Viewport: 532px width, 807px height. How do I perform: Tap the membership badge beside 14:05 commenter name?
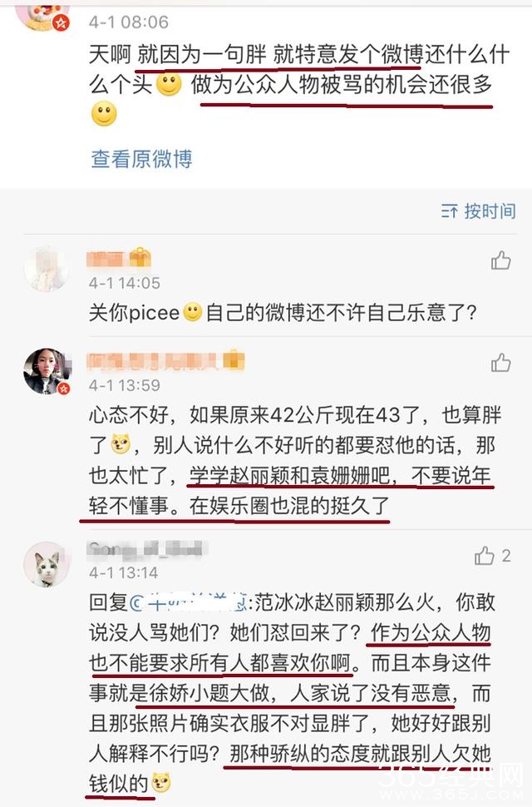[140, 257]
